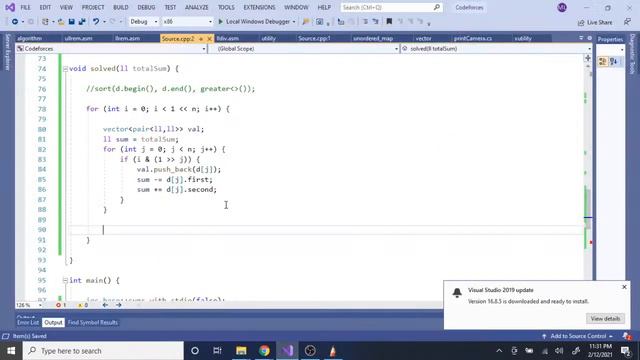This screenshot has width=640, height=360.
Task: Open the Undo history dropdown arrow
Action: pyautogui.click(x=104, y=22)
